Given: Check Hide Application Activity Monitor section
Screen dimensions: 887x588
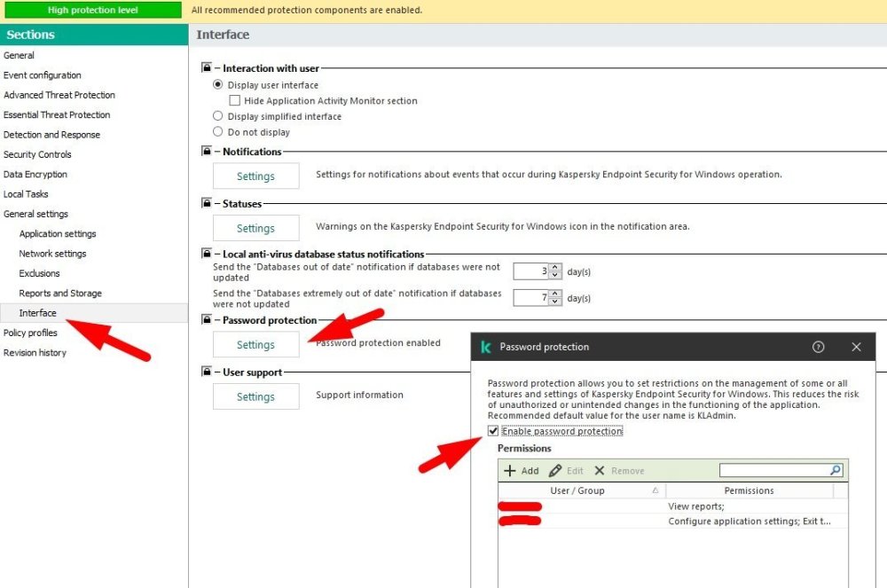Looking at the screenshot, I should [x=234, y=100].
